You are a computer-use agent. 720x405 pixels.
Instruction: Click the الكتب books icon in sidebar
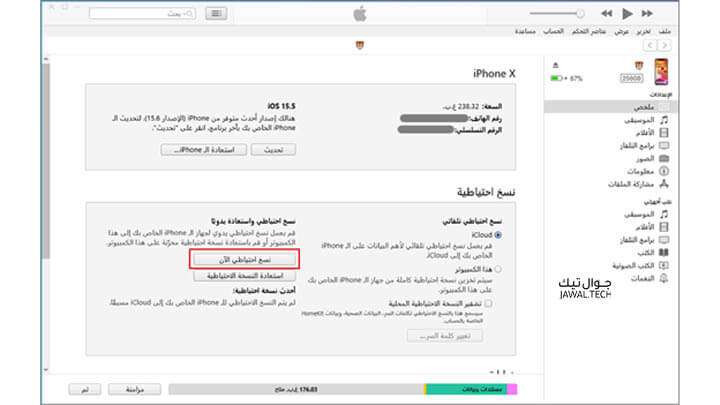664,253
